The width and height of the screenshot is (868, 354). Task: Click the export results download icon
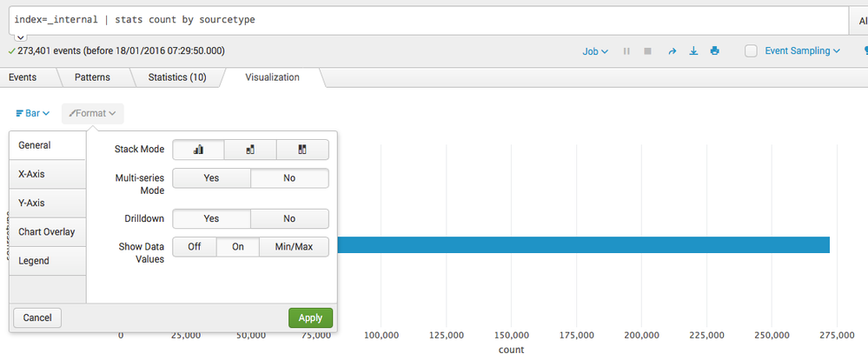pyautogui.click(x=693, y=51)
